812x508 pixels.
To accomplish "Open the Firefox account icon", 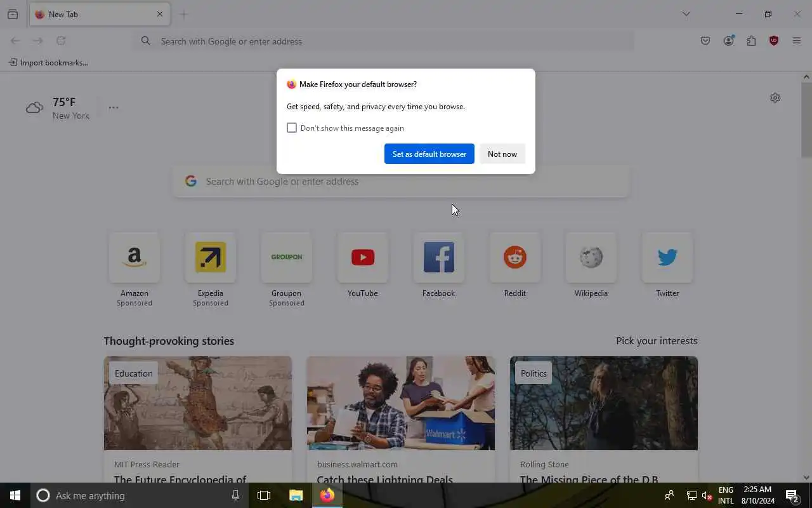I will pyautogui.click(x=728, y=41).
